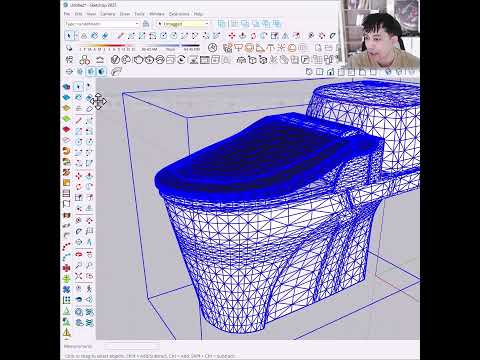
Task: Activate the red circular Rotate tool
Action: click(253, 36)
